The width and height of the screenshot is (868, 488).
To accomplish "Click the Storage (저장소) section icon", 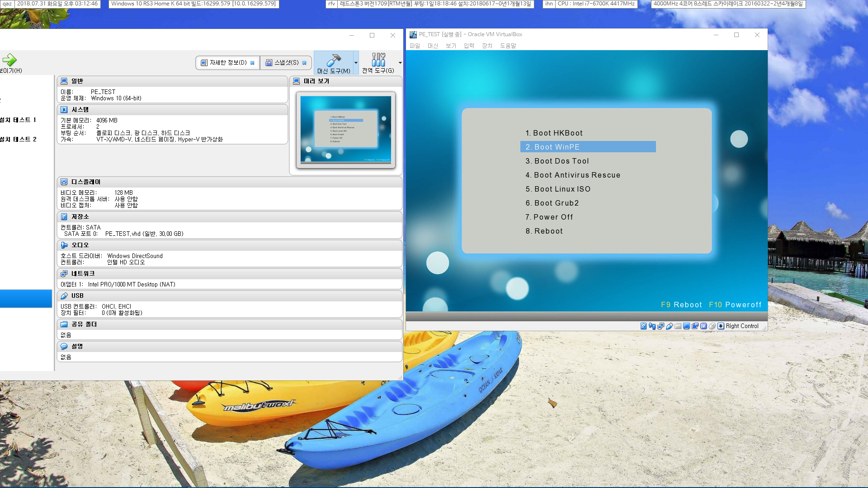I will tap(64, 216).
